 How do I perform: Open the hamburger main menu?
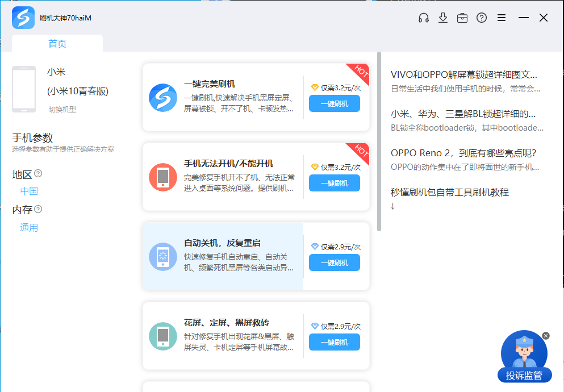501,18
